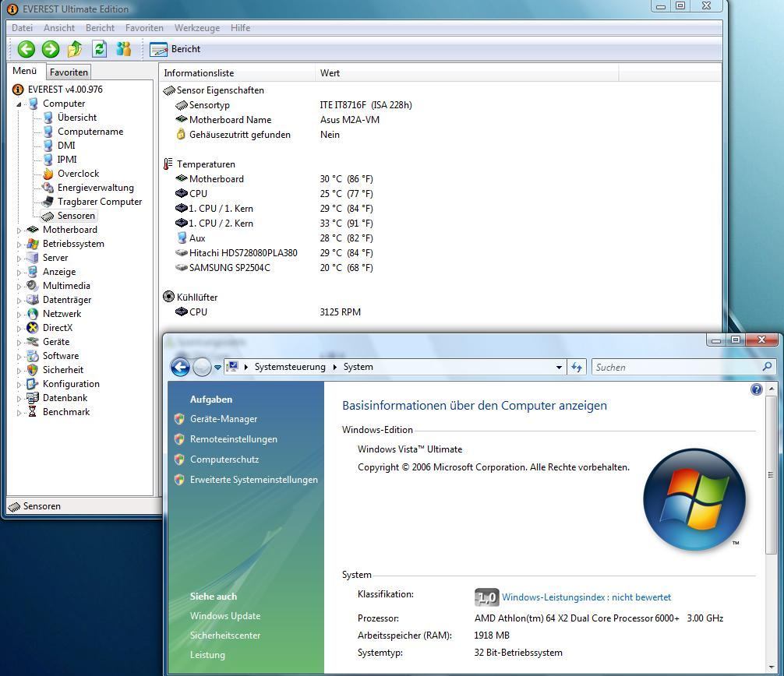Collapse the Computer tree node
Viewport: 784px width, 676px height.
pyautogui.click(x=19, y=104)
